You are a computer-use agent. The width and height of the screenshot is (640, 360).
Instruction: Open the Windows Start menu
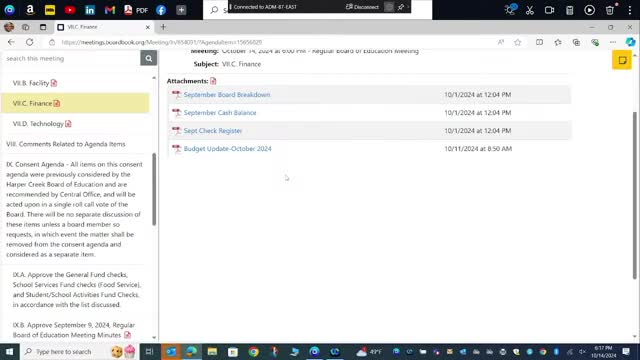[x=9, y=351]
